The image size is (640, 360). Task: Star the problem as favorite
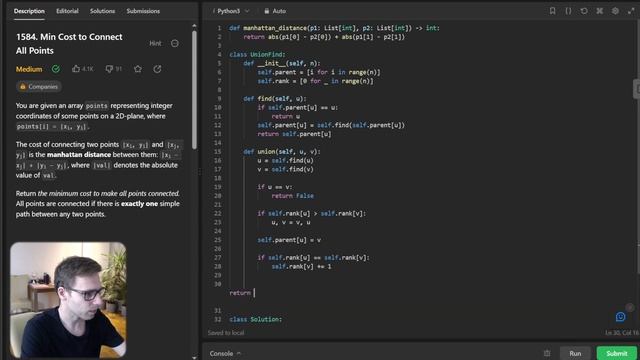(138, 69)
